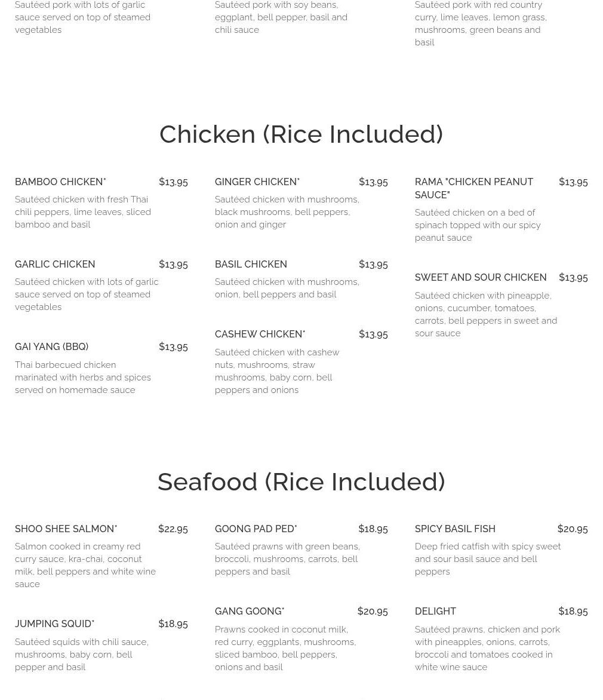
Task: Select the Gang Goong item heading
Action: (250, 611)
